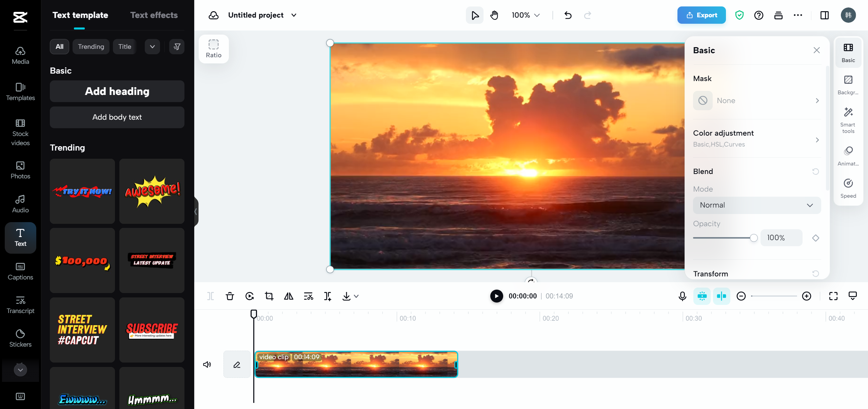Open the Crop tool in the timeline toolbar
The height and width of the screenshot is (409, 868).
point(269,296)
